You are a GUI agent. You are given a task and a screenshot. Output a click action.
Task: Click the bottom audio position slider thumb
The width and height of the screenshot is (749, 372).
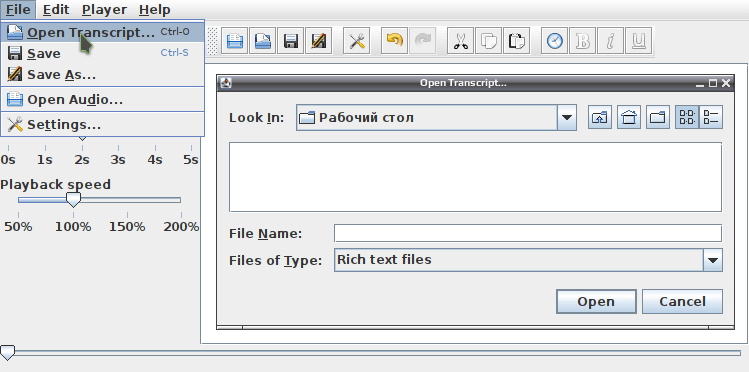coord(7,352)
